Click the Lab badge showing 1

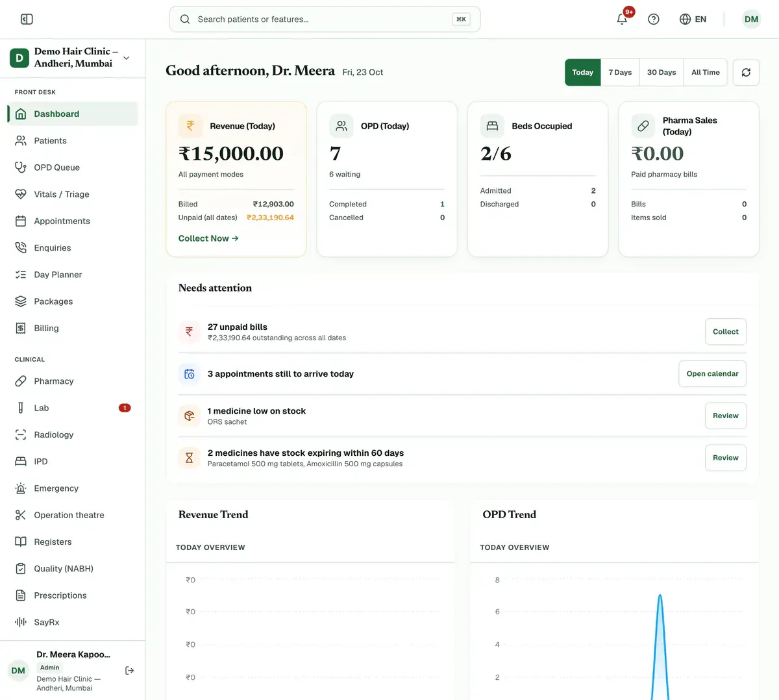[125, 408]
